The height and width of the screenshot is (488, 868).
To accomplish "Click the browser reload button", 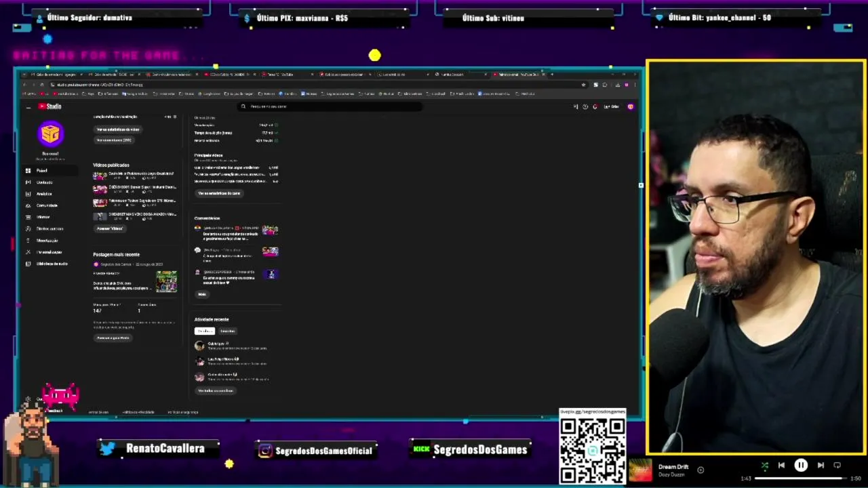I will (x=42, y=85).
